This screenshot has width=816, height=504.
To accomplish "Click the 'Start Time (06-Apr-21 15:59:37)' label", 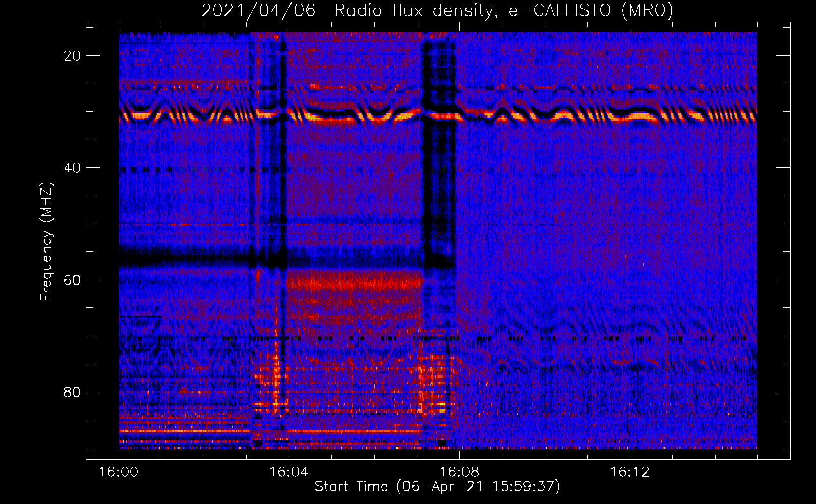I will pos(437,487).
